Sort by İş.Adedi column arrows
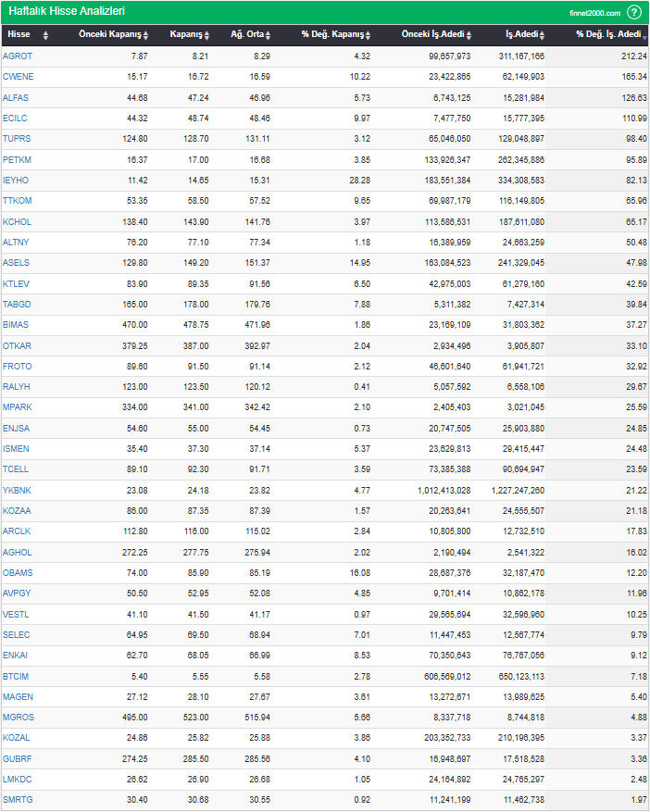The width and height of the screenshot is (650, 812). 542,35
